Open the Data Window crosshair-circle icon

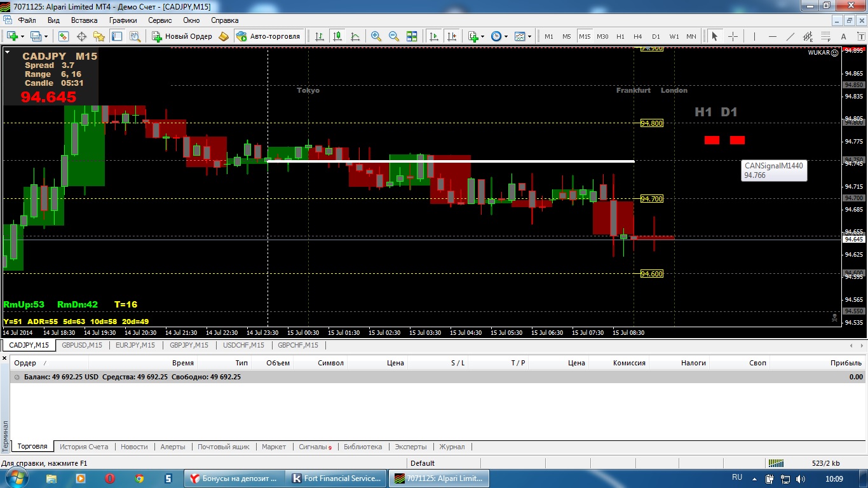[x=81, y=36]
